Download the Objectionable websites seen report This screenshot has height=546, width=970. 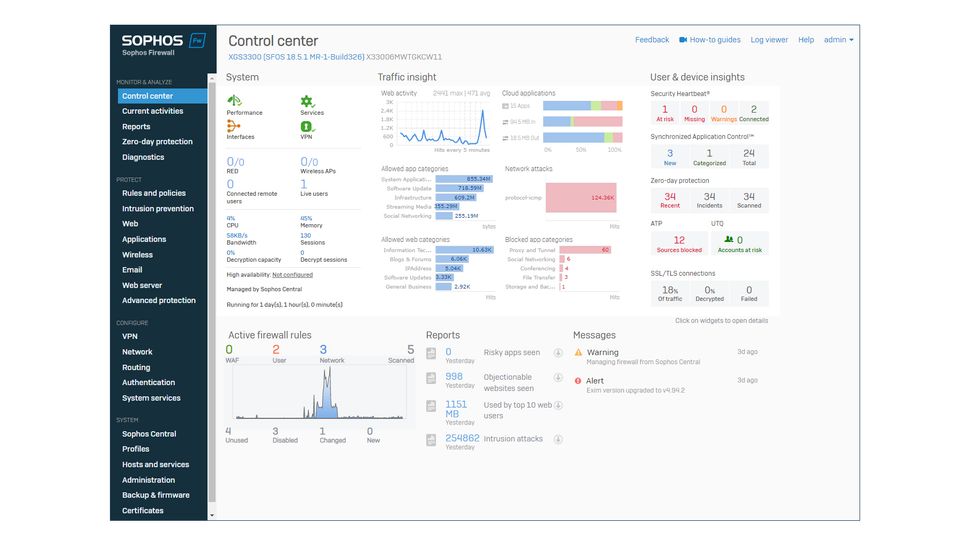(558, 377)
